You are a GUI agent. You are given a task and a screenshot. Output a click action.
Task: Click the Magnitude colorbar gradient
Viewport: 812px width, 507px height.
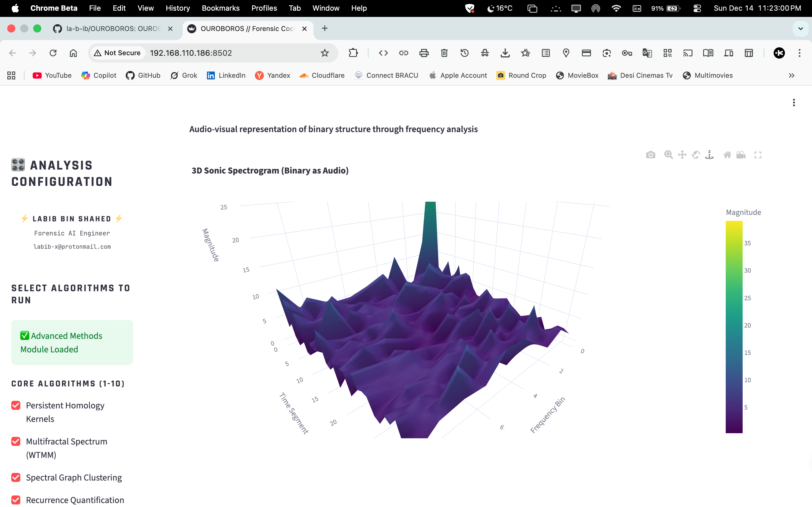[x=734, y=327]
